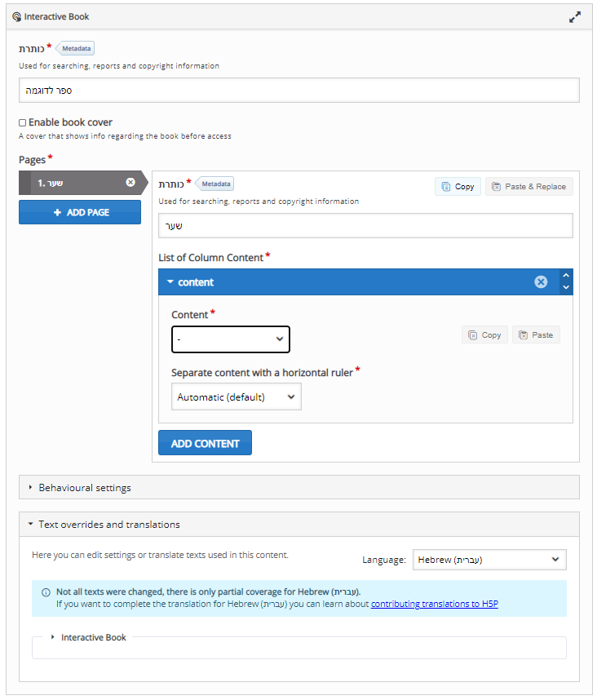Click the Interactive Book header icon

click(x=16, y=17)
